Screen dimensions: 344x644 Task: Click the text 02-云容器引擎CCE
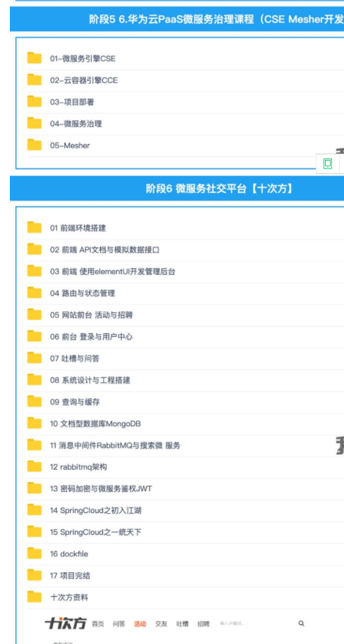[84, 80]
